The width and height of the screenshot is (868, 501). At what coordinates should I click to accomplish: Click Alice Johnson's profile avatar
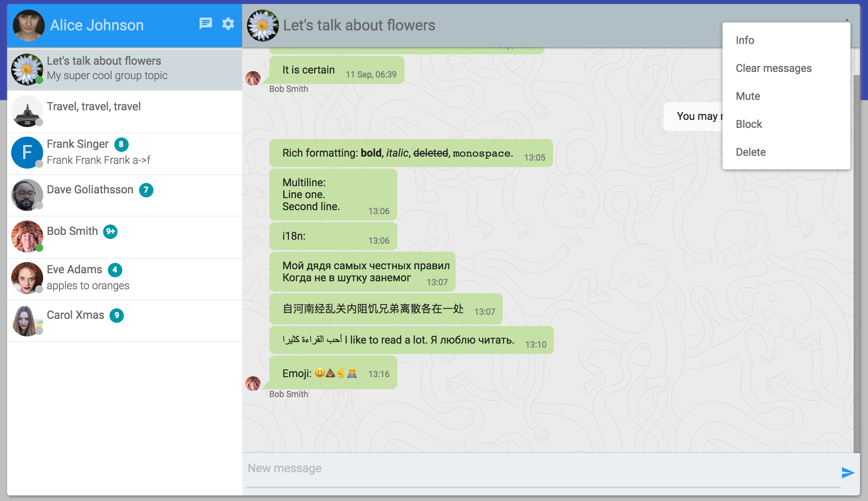click(28, 26)
